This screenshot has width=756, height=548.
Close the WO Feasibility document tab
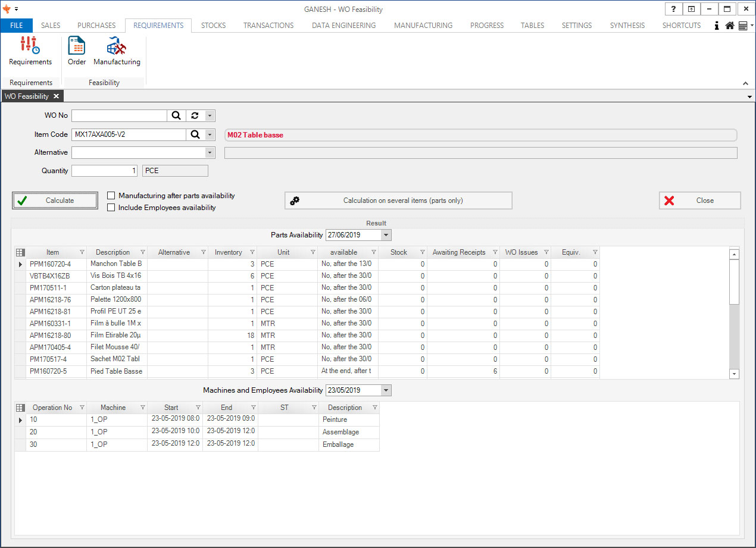pos(56,96)
